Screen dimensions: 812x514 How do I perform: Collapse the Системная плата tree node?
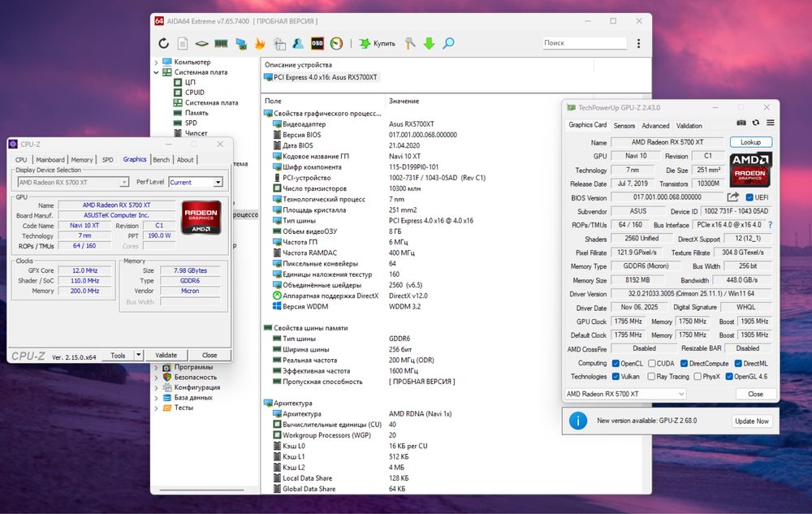click(x=157, y=72)
